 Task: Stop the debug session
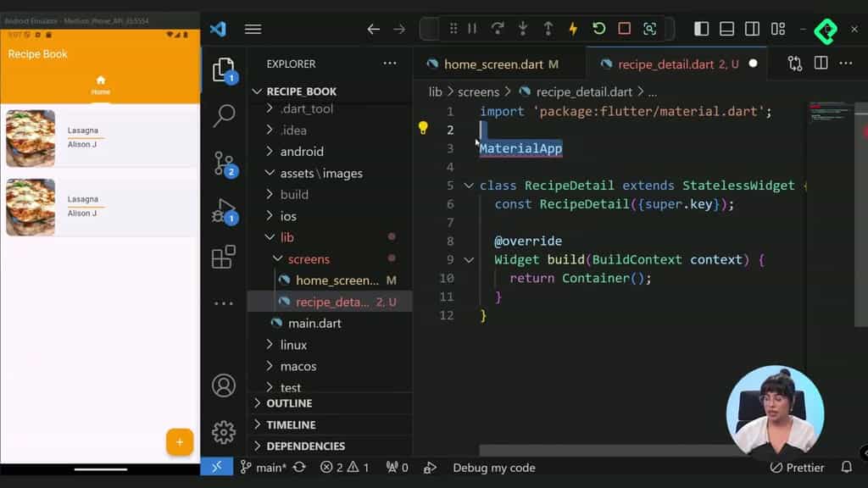tap(625, 28)
